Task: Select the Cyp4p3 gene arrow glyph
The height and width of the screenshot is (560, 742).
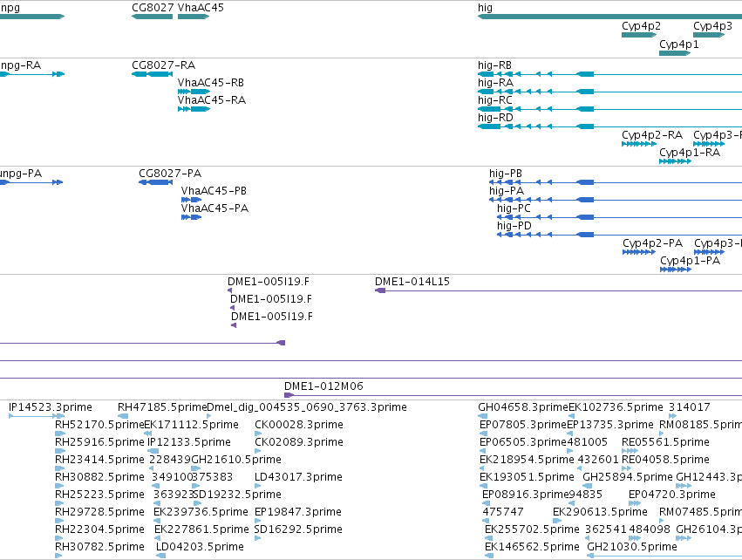Action: [x=709, y=35]
